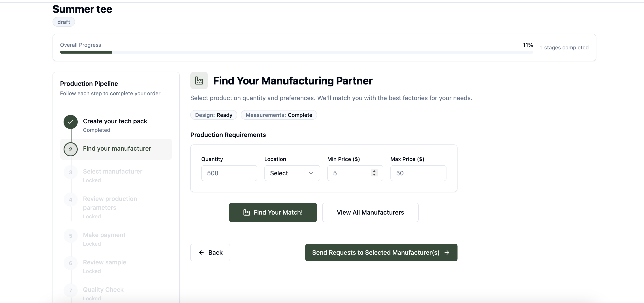Click Send Requests to Selected Manufacturer(s)
Image resolution: width=644 pixels, height=303 pixels.
point(381,252)
